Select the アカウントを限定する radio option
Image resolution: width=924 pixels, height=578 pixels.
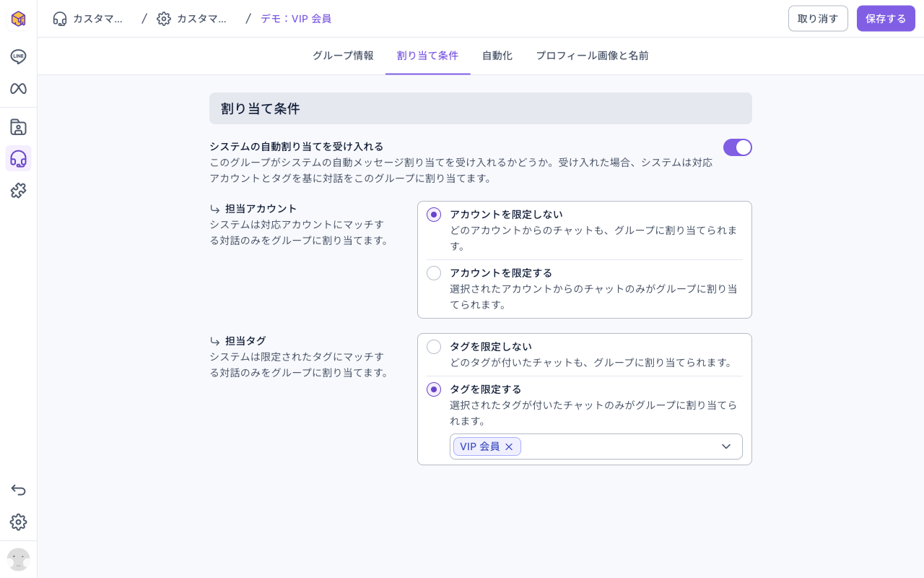click(434, 273)
